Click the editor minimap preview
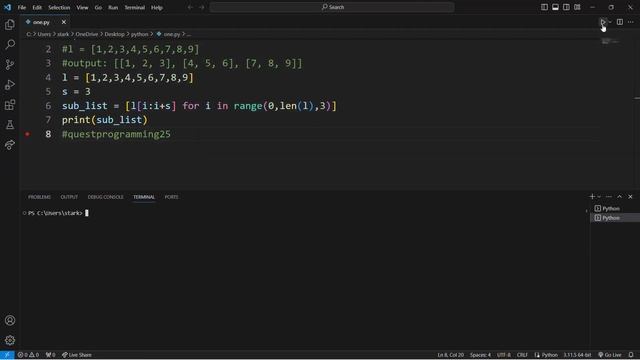This screenshot has width=640, height=360. [610, 41]
